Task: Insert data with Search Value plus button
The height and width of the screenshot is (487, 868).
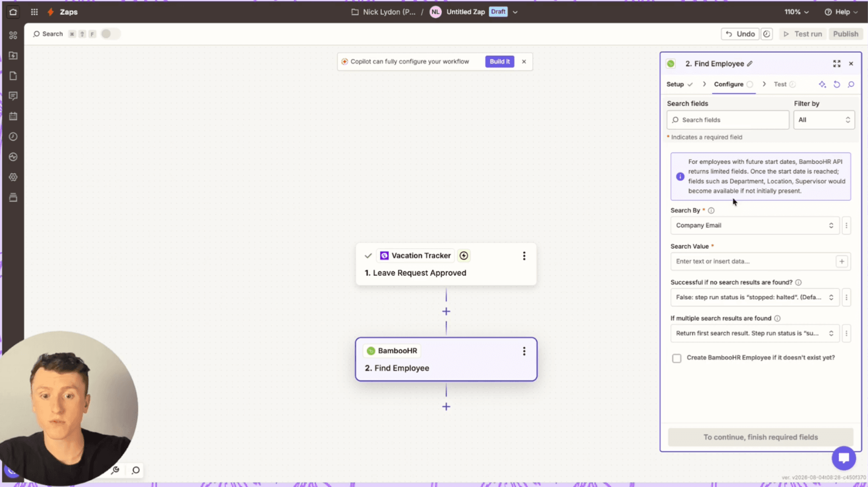Action: [x=842, y=261]
